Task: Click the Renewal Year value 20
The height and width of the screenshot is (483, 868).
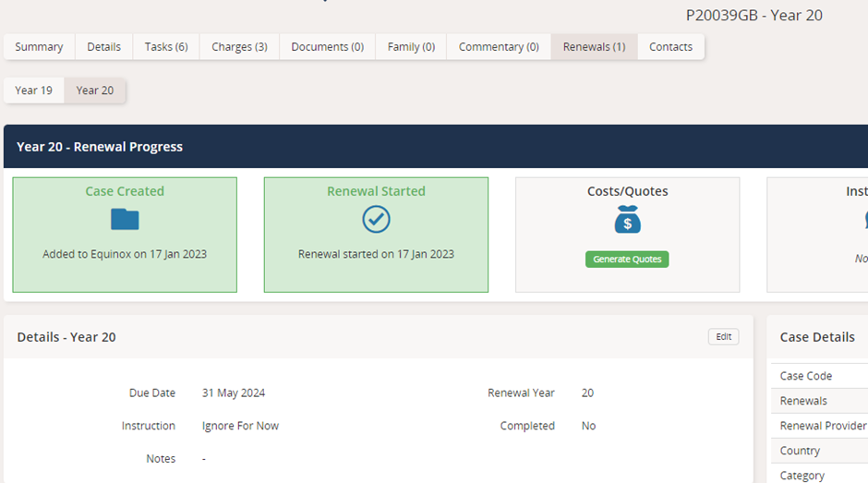Action: (587, 392)
